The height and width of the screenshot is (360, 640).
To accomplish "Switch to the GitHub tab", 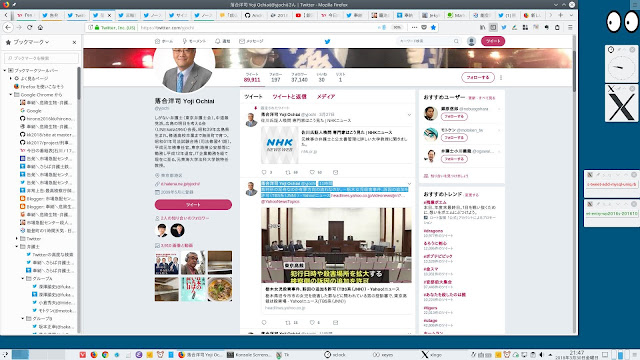I will pos(254,16).
